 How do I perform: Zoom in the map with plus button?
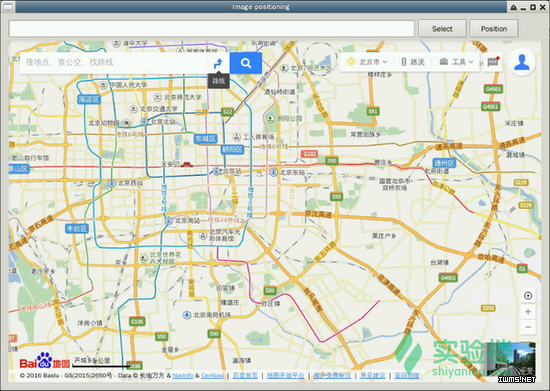[528, 312]
